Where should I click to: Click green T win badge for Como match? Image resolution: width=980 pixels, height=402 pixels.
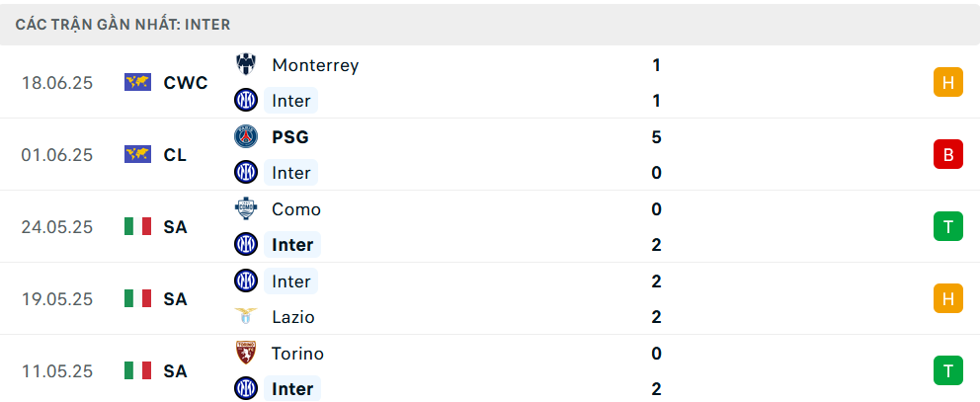pyautogui.click(x=948, y=226)
